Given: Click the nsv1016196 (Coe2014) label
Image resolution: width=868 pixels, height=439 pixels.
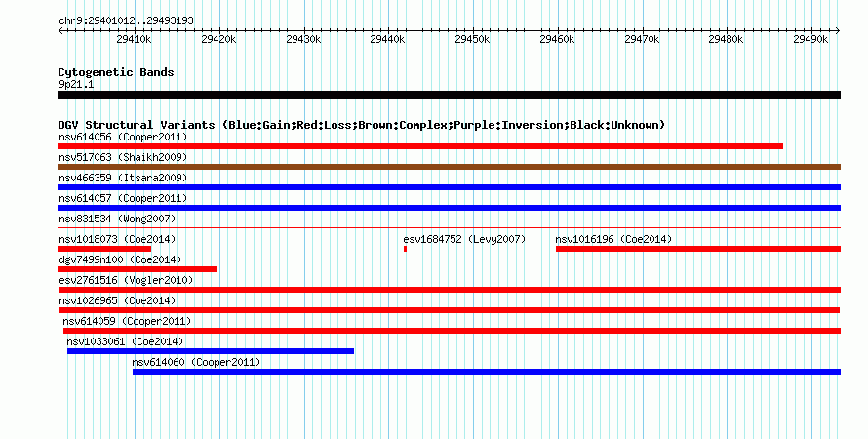Looking at the screenshot, I should click(613, 239).
